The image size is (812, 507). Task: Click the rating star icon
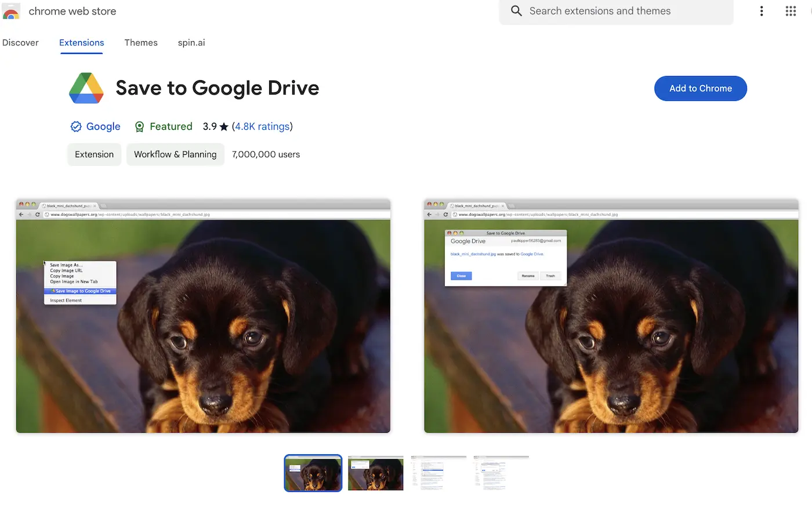pos(223,126)
